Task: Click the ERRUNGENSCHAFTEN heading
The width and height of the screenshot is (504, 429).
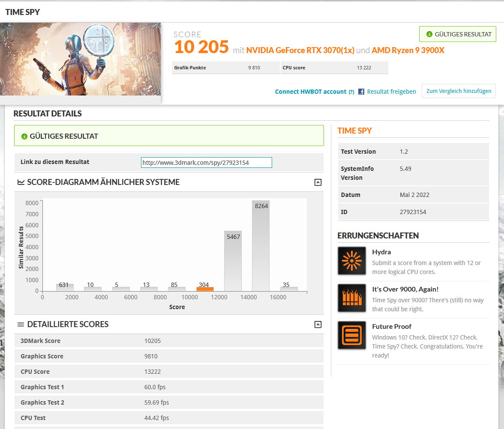Action: click(378, 235)
